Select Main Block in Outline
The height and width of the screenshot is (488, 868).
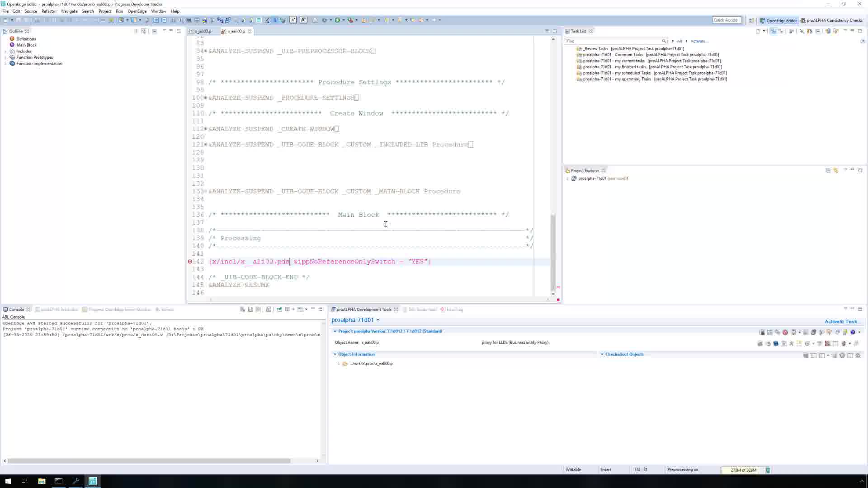[26, 45]
